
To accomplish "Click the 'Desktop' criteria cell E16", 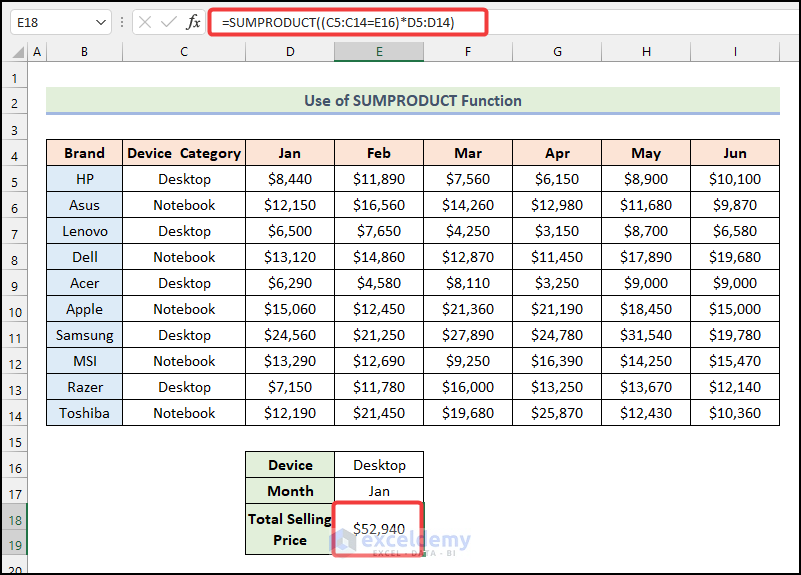I will tap(379, 465).
